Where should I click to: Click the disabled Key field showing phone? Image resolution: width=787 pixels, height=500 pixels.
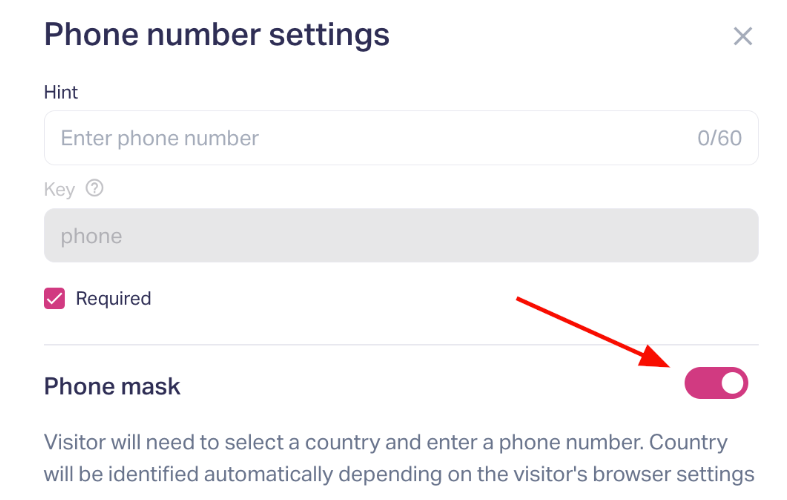(400, 237)
